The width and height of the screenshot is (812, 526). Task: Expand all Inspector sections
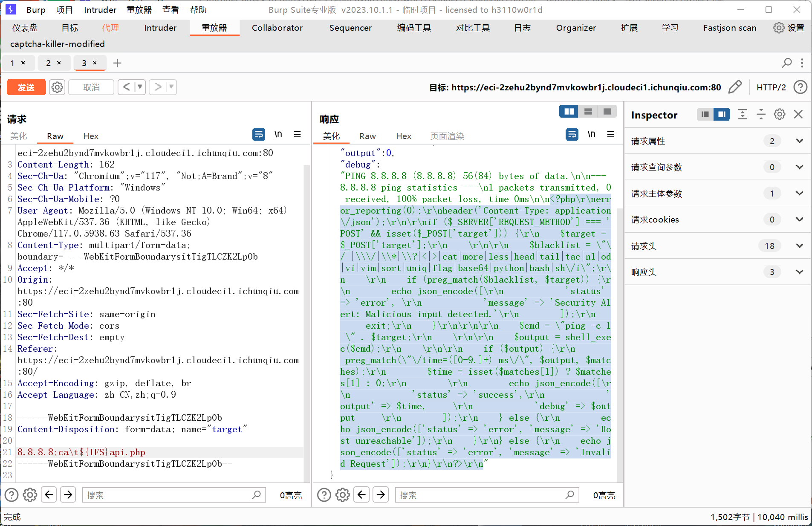[743, 114]
